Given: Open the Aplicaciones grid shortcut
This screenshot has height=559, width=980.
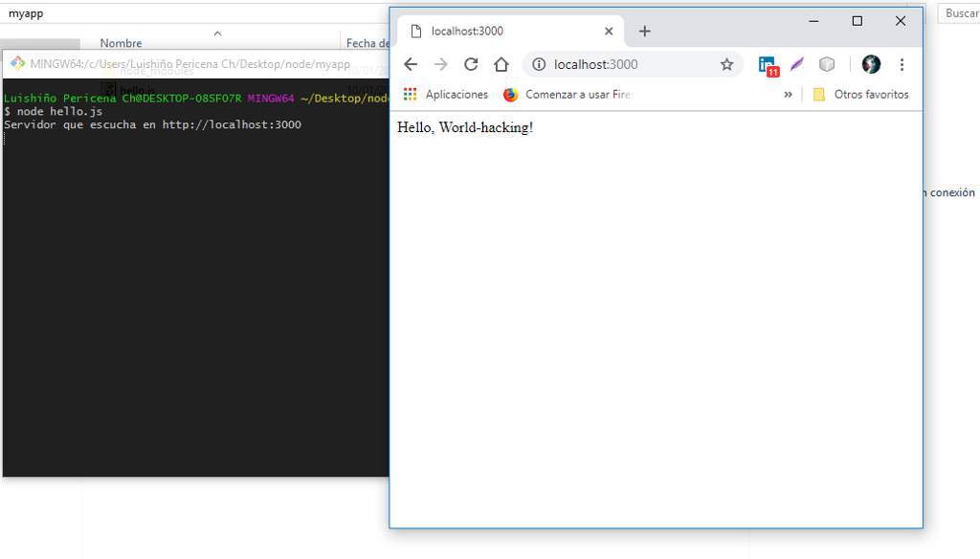Looking at the screenshot, I should [410, 94].
